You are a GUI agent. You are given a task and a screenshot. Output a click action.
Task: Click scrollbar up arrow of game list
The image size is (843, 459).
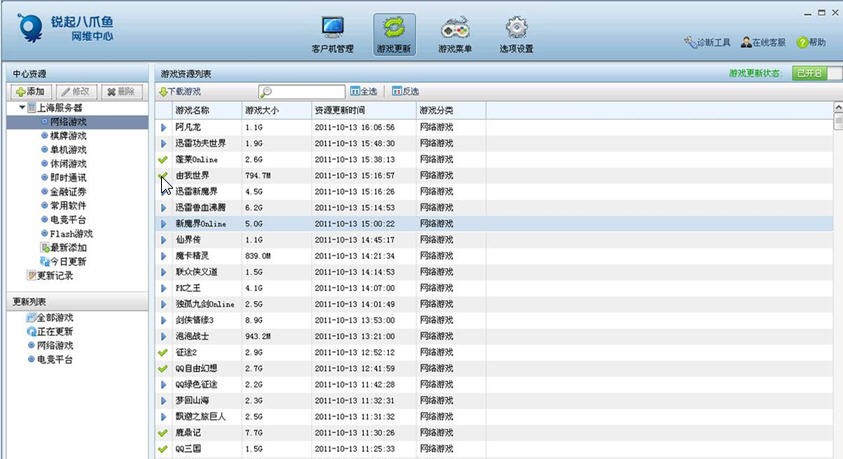(838, 107)
